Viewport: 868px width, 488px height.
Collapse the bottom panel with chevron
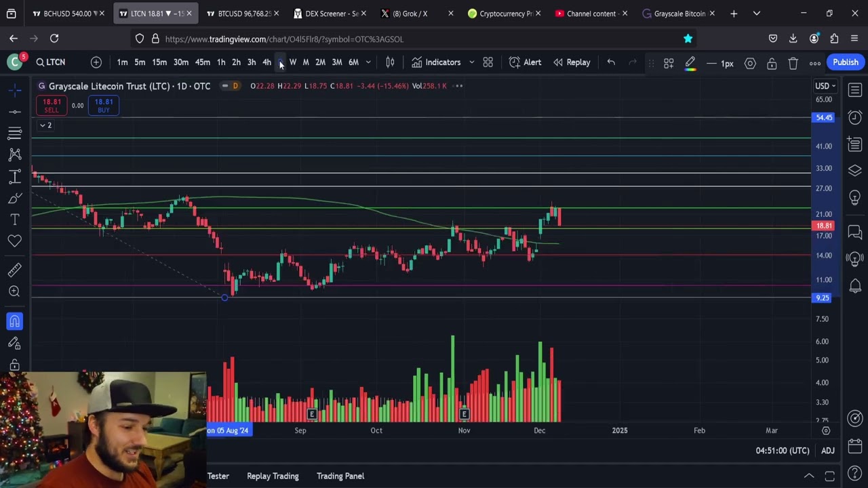808,476
